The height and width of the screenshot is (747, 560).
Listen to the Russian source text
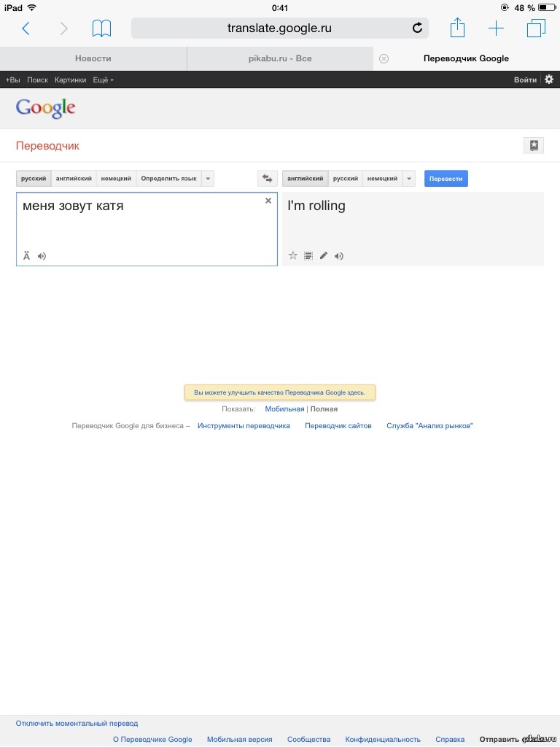[x=42, y=256]
